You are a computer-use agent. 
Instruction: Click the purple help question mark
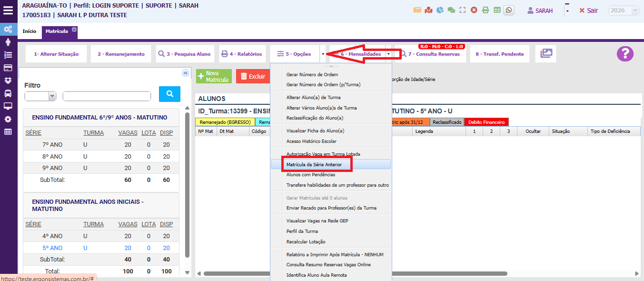pos(625,54)
